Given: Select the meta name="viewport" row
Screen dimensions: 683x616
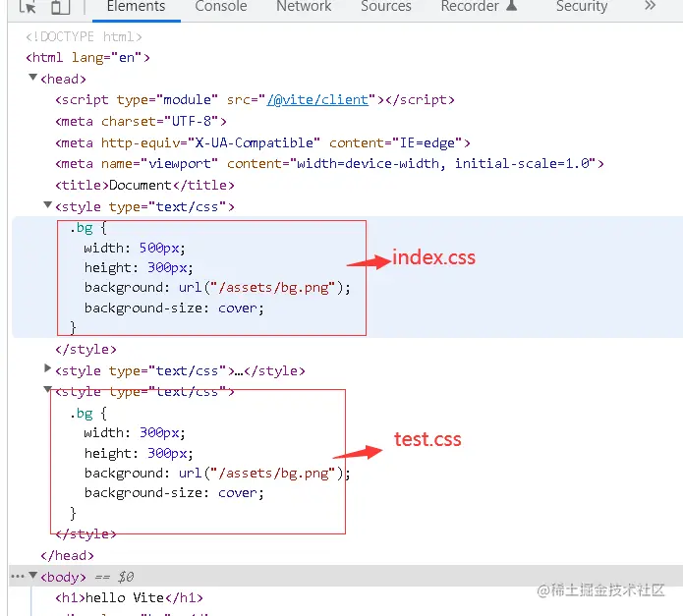Looking at the screenshot, I should point(329,164).
